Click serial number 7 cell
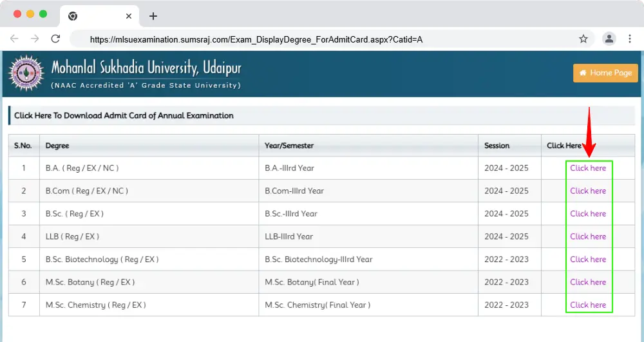The image size is (644, 342). tap(24, 305)
